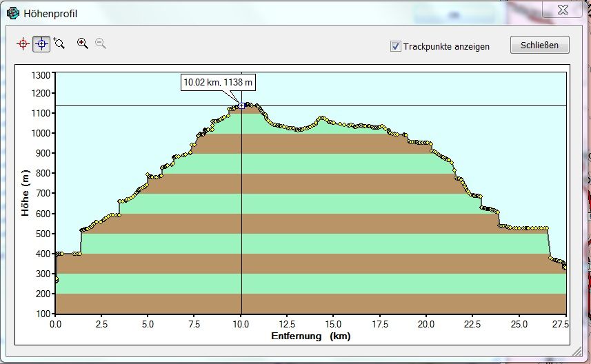This screenshot has width=591, height=364.
Task: Select the blue crosshair marker tool
Action: (41, 43)
